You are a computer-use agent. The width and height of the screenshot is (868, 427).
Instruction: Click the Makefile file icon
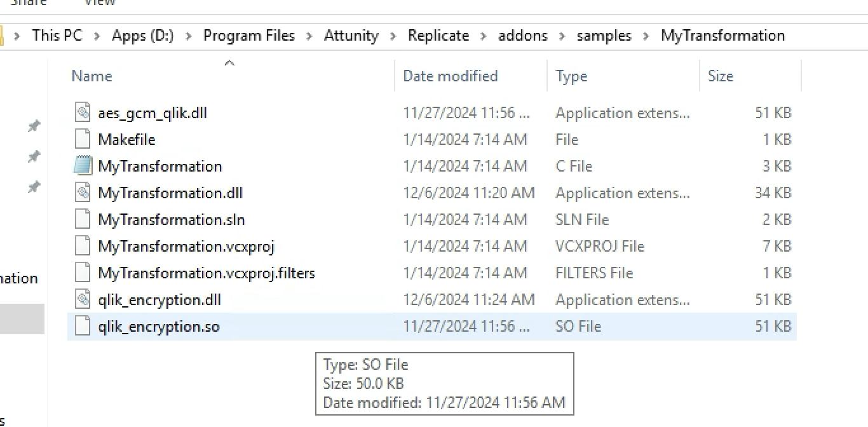click(83, 140)
